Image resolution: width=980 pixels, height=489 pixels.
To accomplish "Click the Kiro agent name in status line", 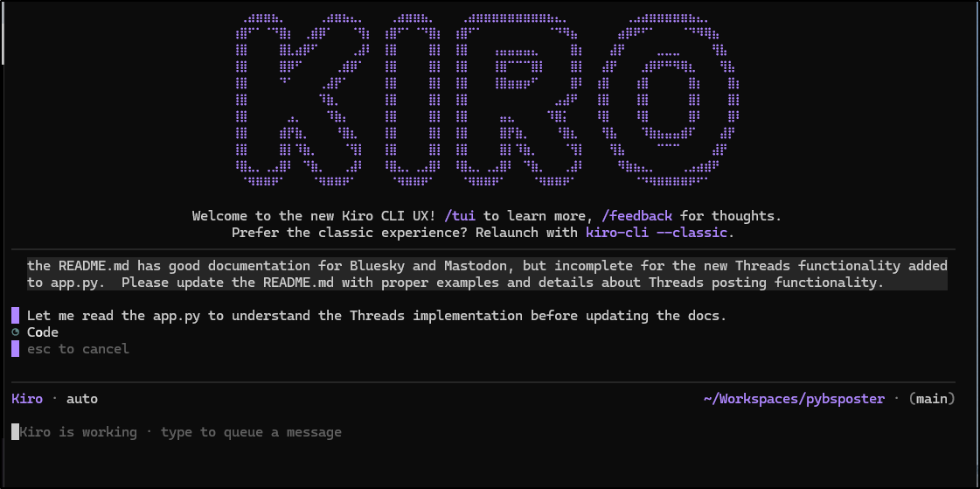I will tap(27, 398).
